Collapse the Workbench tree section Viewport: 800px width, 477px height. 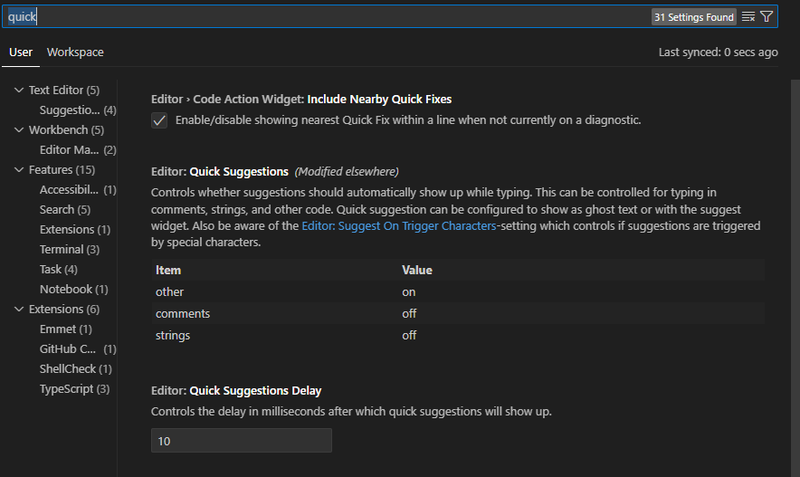[x=19, y=130]
